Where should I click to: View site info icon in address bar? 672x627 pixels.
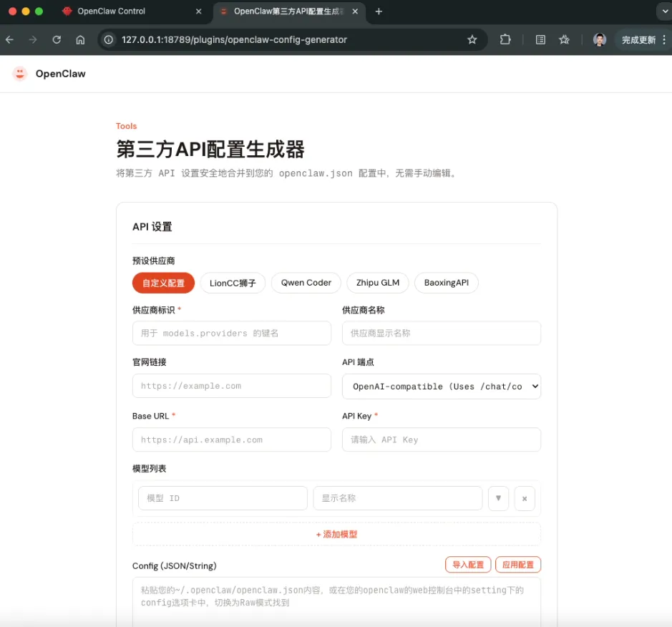[x=109, y=40]
